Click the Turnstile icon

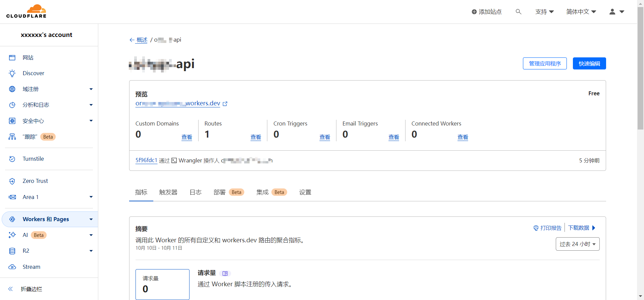(x=12, y=159)
